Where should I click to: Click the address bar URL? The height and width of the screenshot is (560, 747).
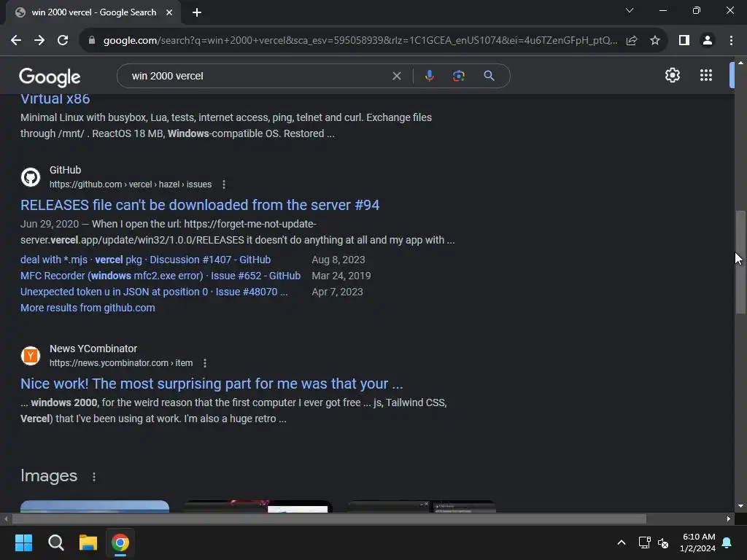360,41
